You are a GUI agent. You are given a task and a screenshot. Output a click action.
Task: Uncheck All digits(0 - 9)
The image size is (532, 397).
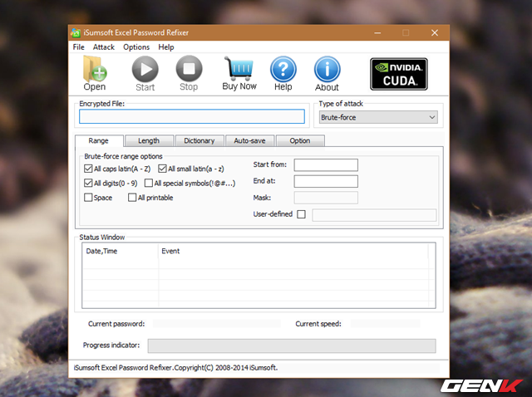(x=88, y=183)
